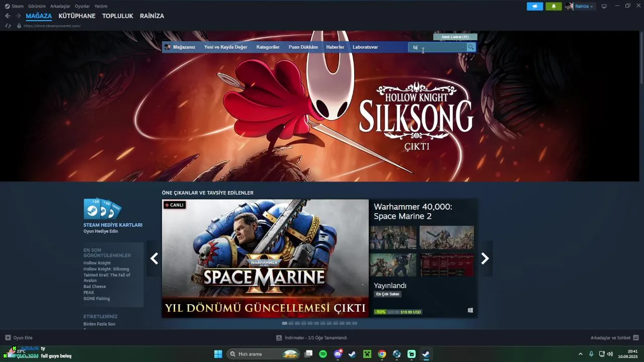The height and width of the screenshot is (362, 644).
Task: Open the Rainiza account dropdown
Action: [584, 6]
